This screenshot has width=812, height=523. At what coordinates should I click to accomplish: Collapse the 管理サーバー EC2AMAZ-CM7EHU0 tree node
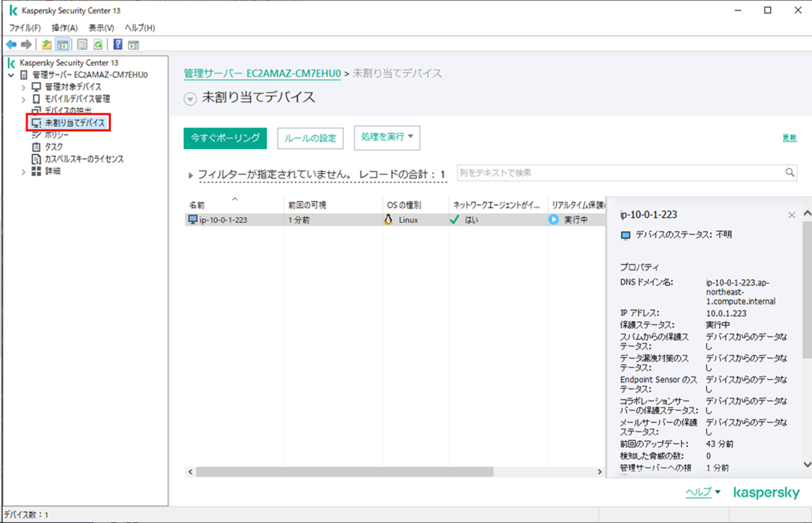click(x=11, y=75)
